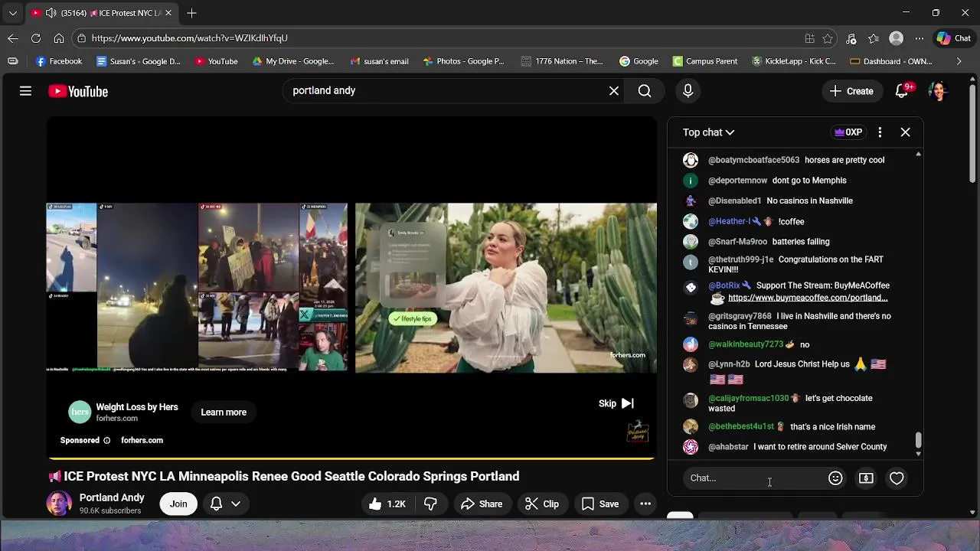Image resolution: width=980 pixels, height=551 pixels.
Task: Toggle channel notification bell for Portland Andy
Action: pos(216,504)
